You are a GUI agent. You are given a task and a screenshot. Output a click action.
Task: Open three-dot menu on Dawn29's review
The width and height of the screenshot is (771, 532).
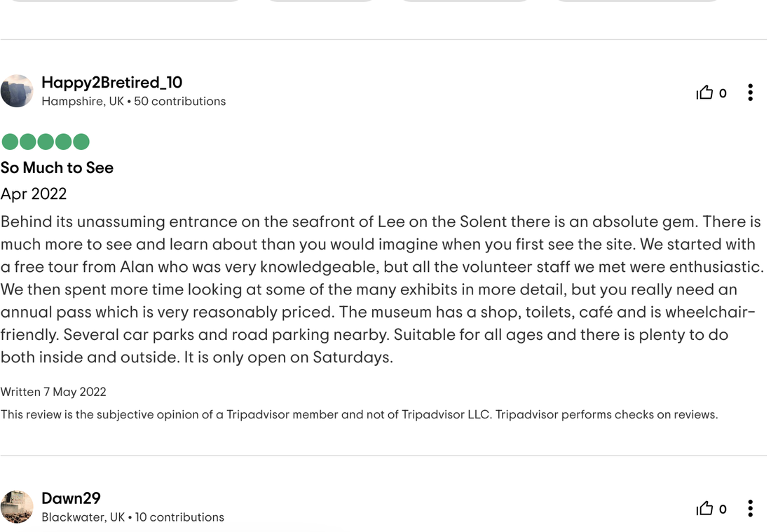click(x=750, y=508)
